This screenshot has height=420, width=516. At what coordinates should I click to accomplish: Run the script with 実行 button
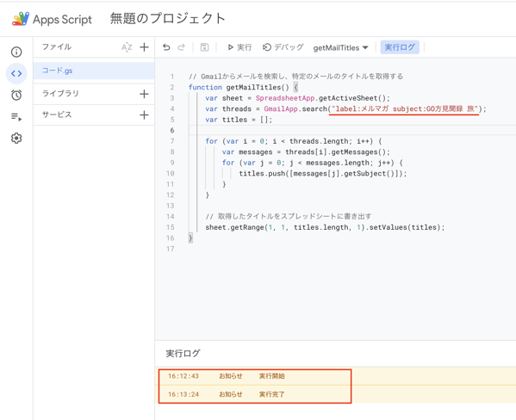tap(239, 47)
